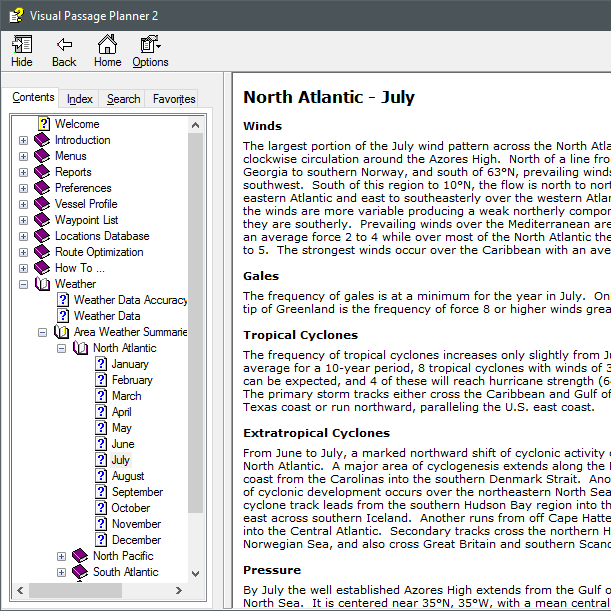
Task: Select the December weather summary
Action: pyautogui.click(x=136, y=540)
